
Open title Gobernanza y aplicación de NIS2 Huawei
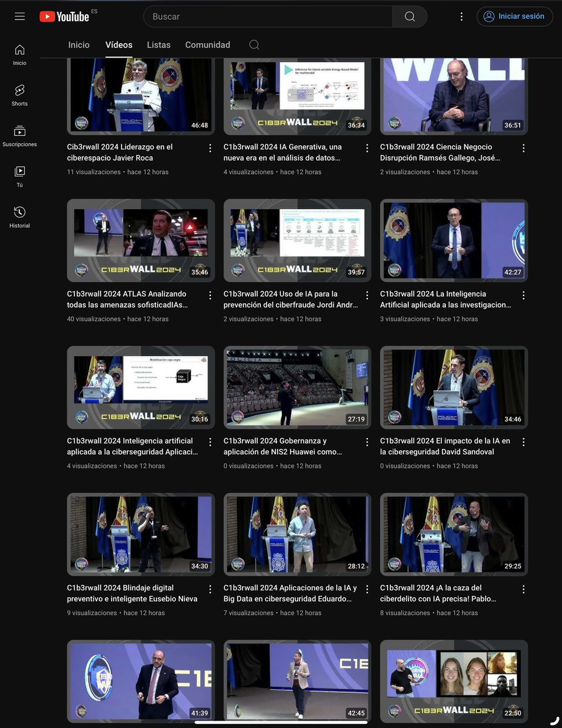[x=283, y=447]
